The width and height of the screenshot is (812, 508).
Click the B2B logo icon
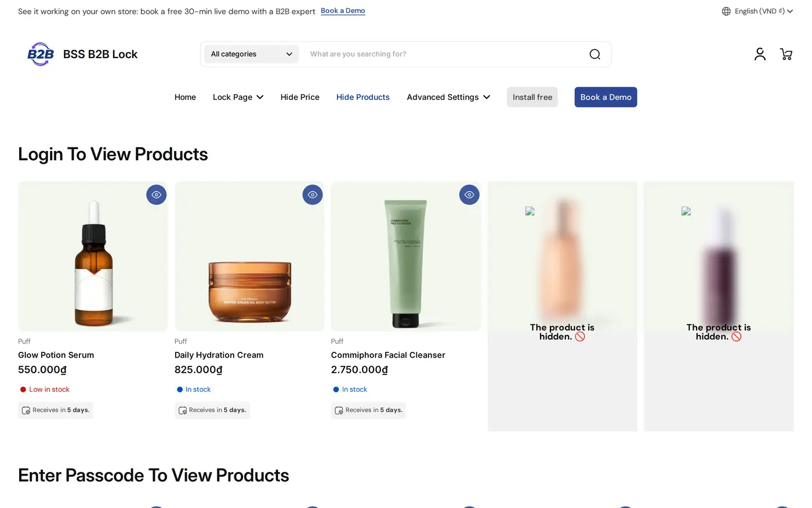(x=41, y=54)
